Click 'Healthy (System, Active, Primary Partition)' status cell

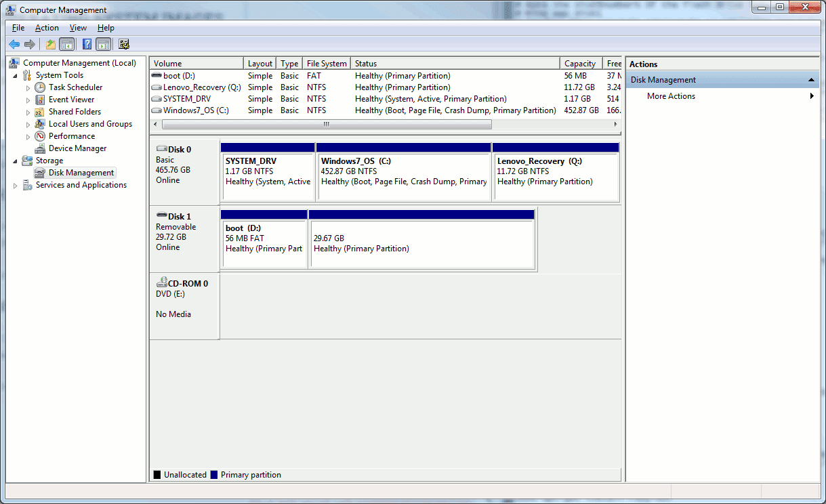431,99
